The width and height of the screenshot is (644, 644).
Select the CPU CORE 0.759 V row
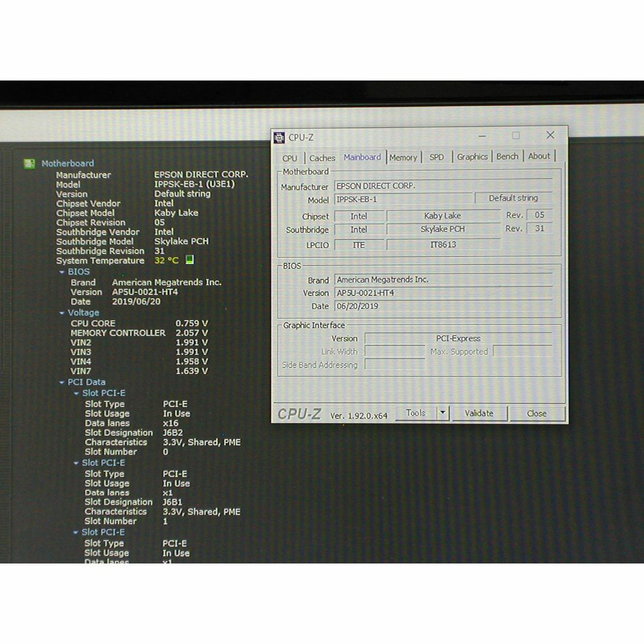(x=139, y=324)
